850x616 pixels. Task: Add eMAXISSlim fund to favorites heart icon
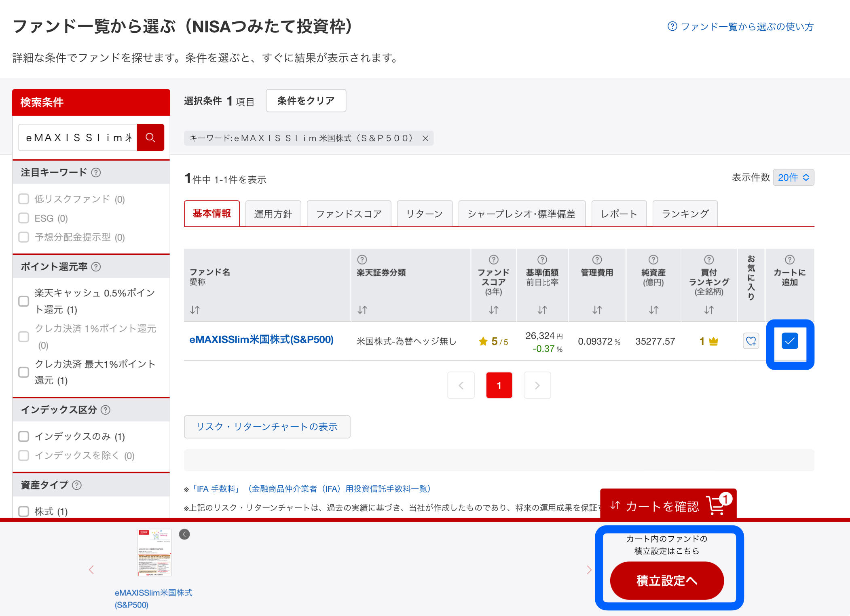tap(751, 341)
